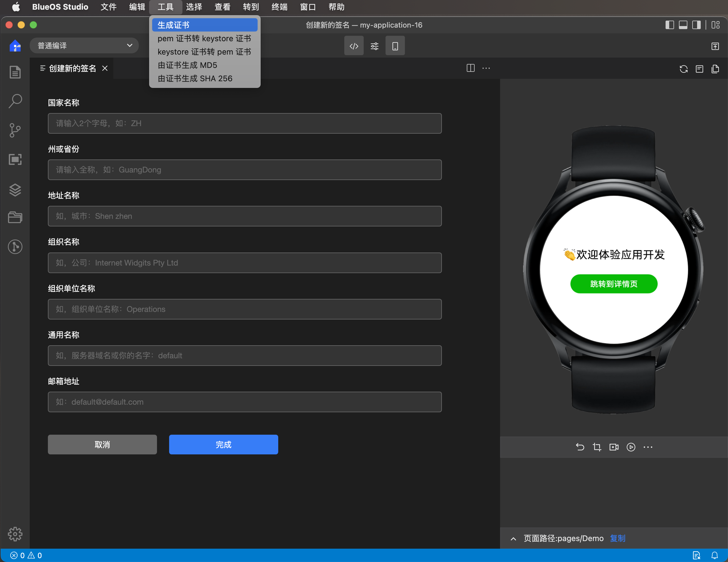The width and height of the screenshot is (728, 562).
Task: Open notifications bell in status bar
Action: pos(715,555)
